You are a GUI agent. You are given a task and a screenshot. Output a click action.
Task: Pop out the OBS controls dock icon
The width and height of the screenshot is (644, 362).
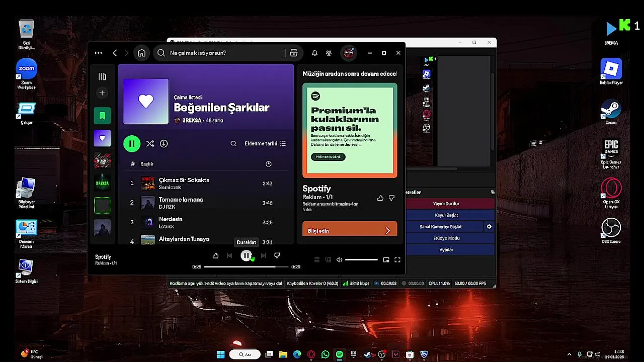pos(493,192)
